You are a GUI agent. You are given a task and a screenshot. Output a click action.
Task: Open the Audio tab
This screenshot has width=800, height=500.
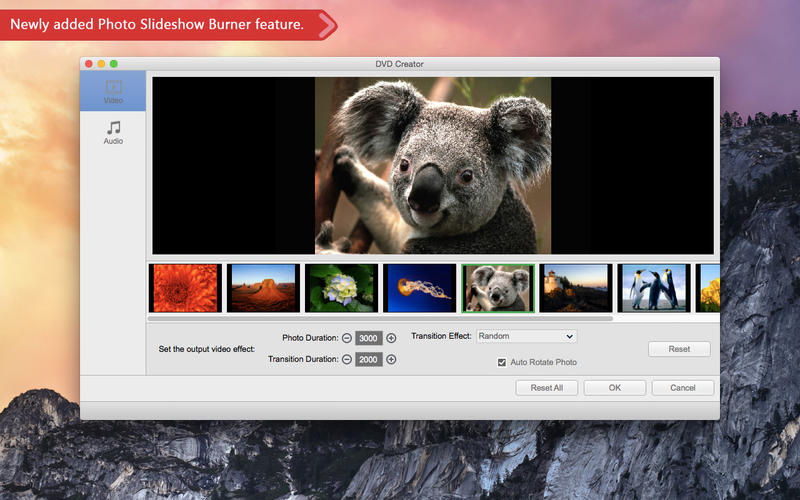tap(113, 132)
